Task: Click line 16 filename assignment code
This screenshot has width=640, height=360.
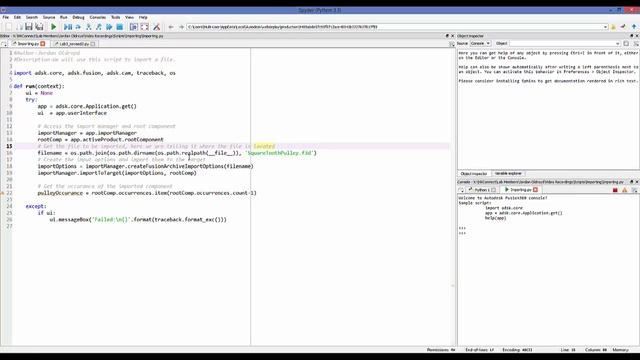Action: click(177, 153)
